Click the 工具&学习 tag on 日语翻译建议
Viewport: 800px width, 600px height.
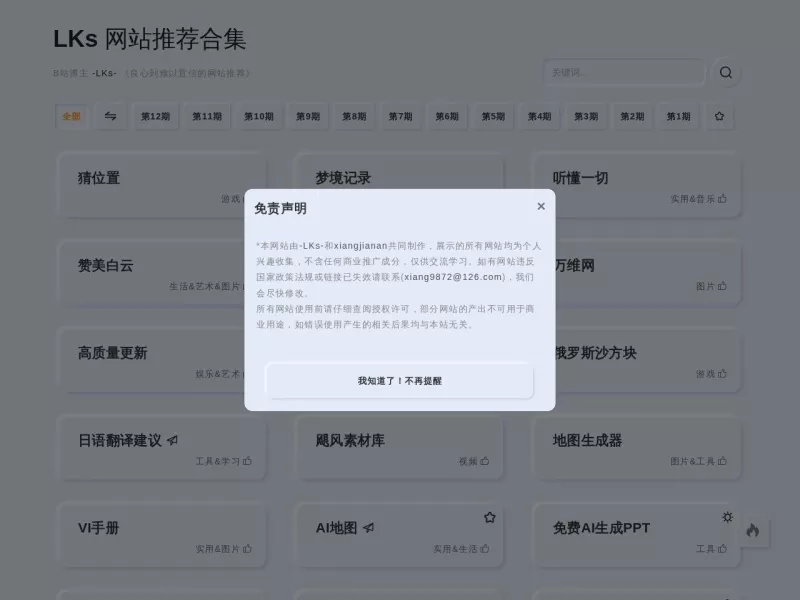[217, 461]
